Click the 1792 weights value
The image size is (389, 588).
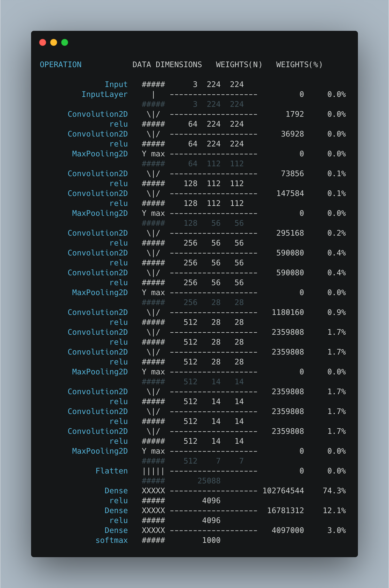coord(295,114)
